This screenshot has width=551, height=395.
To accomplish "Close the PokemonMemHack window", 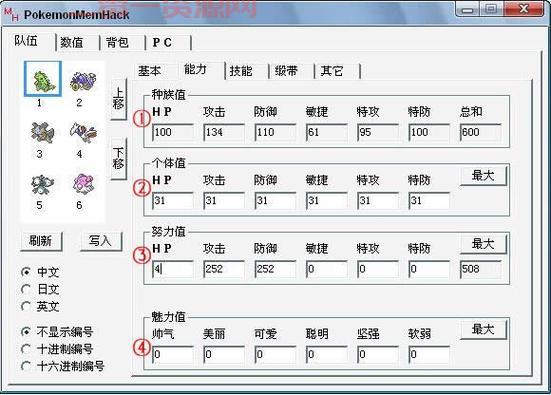I will [524, 9].
